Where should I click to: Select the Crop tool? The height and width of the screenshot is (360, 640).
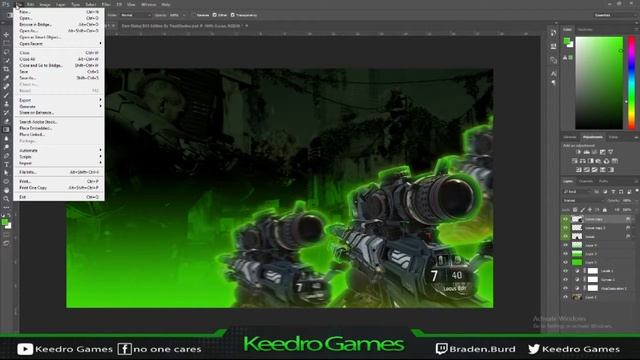6,69
